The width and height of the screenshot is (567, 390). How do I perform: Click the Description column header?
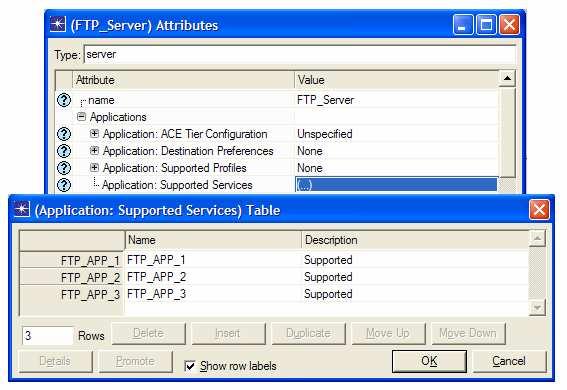(x=415, y=240)
